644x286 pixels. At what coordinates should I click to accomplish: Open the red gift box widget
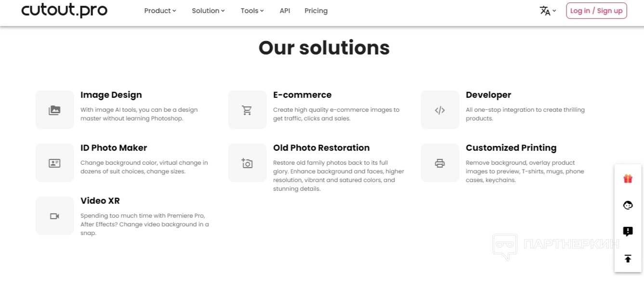(x=628, y=179)
